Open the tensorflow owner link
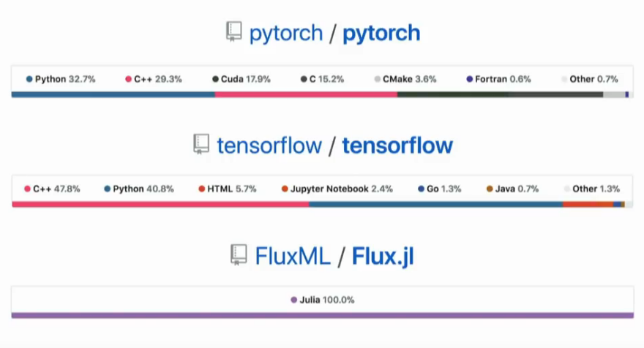This screenshot has height=348, width=644. 269,145
